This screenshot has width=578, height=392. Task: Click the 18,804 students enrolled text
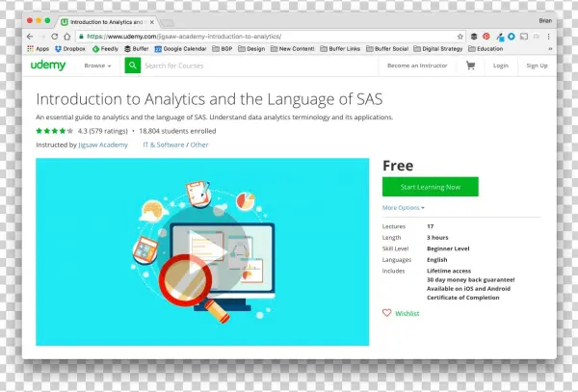(x=177, y=131)
